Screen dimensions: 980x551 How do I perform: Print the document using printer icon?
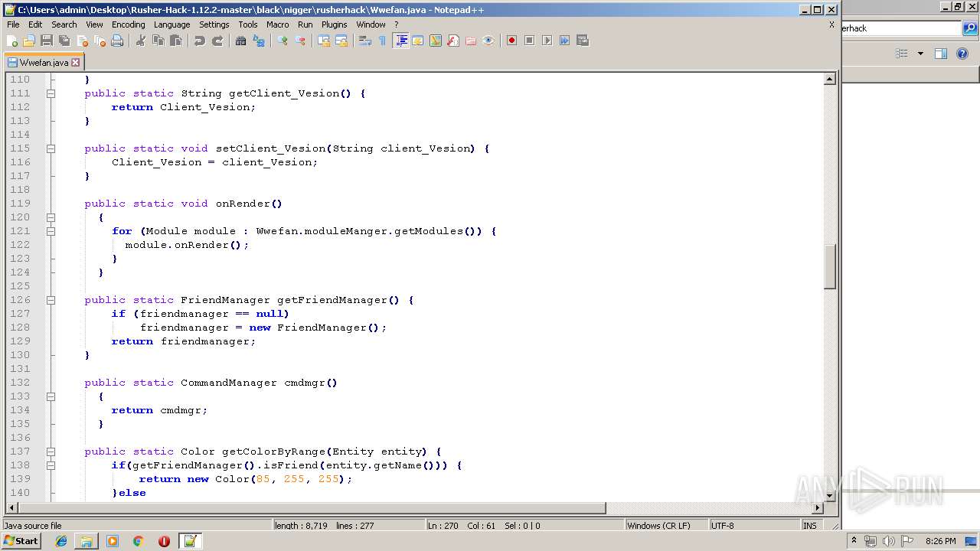[x=117, y=41]
